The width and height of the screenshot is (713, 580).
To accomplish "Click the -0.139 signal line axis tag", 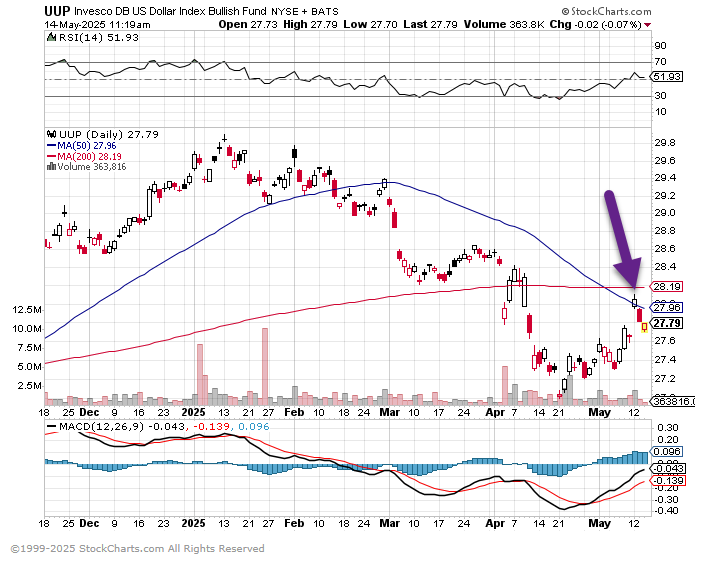I will coord(668,481).
